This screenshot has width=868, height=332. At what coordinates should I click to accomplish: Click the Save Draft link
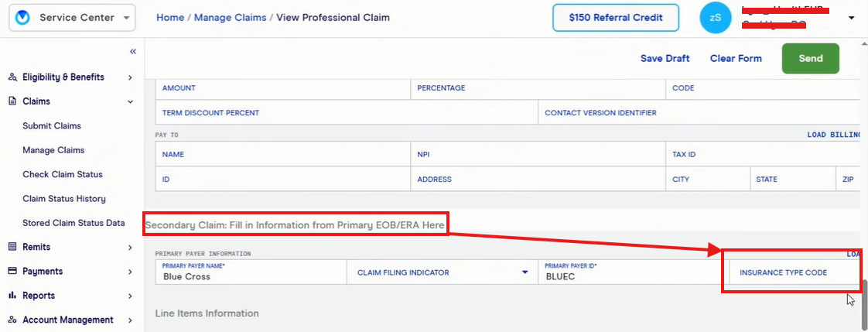[x=665, y=59]
